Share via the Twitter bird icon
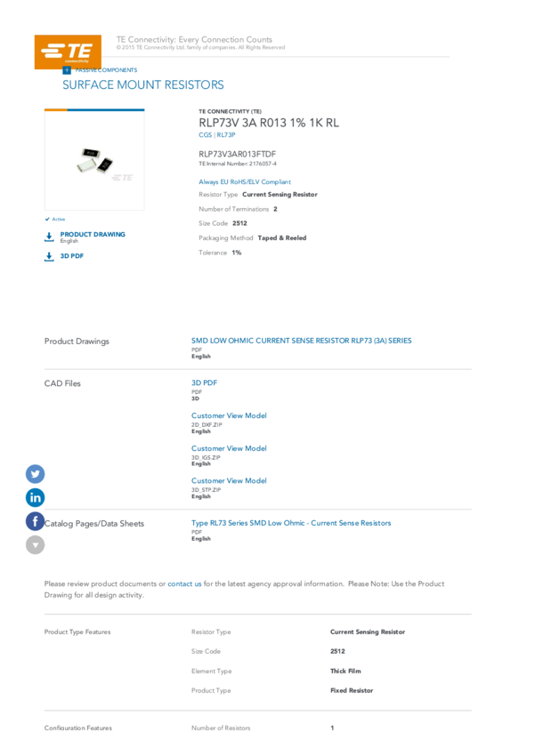This screenshot has width=535, height=756. pyautogui.click(x=36, y=474)
